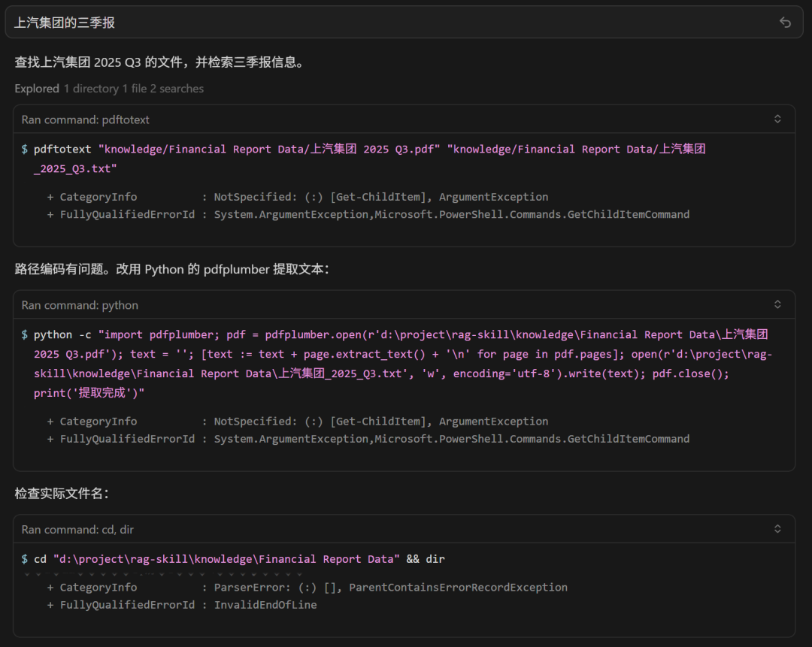The height and width of the screenshot is (647, 812).
Task: Toggle the python command block chevron
Action: [777, 305]
